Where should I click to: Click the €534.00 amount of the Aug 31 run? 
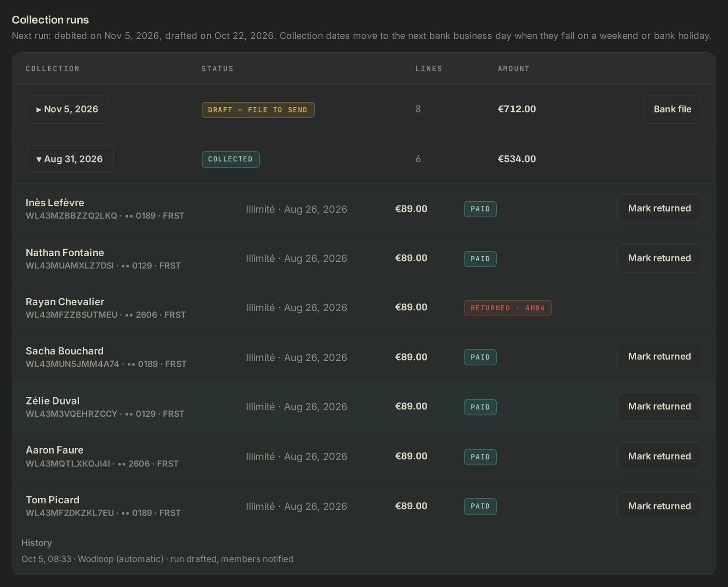(517, 159)
